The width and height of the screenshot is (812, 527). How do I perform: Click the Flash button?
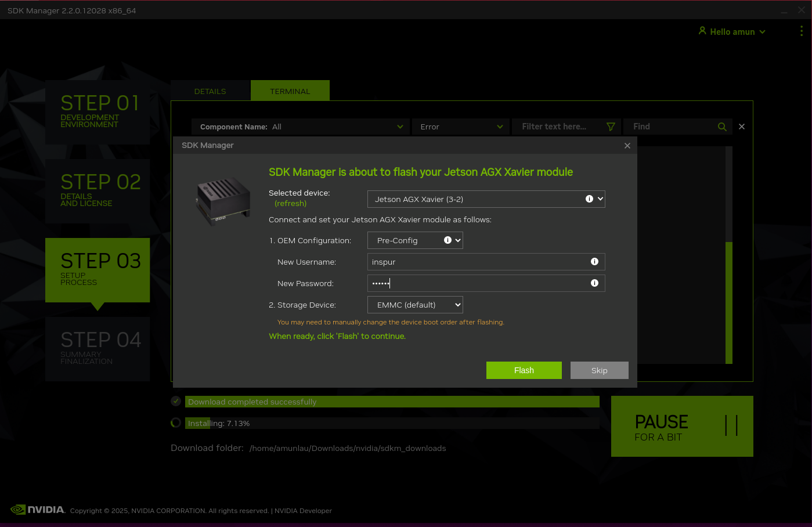524,370
